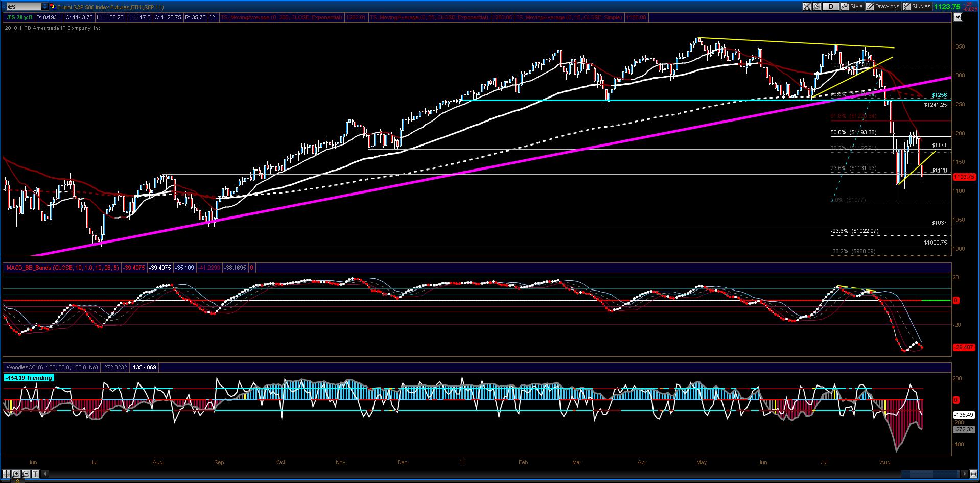Select the '23.6% ($1131.93)' Fibonacci label
Viewport: 980px width, 483px height.
(853, 168)
